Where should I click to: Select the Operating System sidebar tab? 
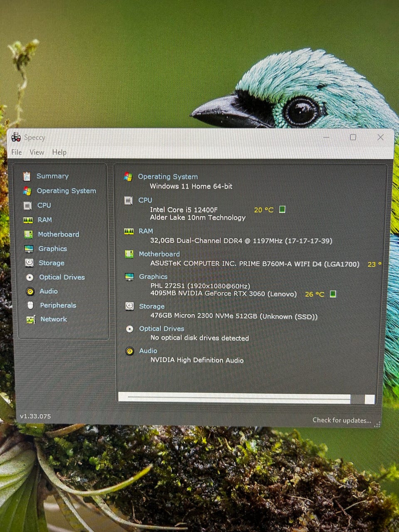click(66, 191)
